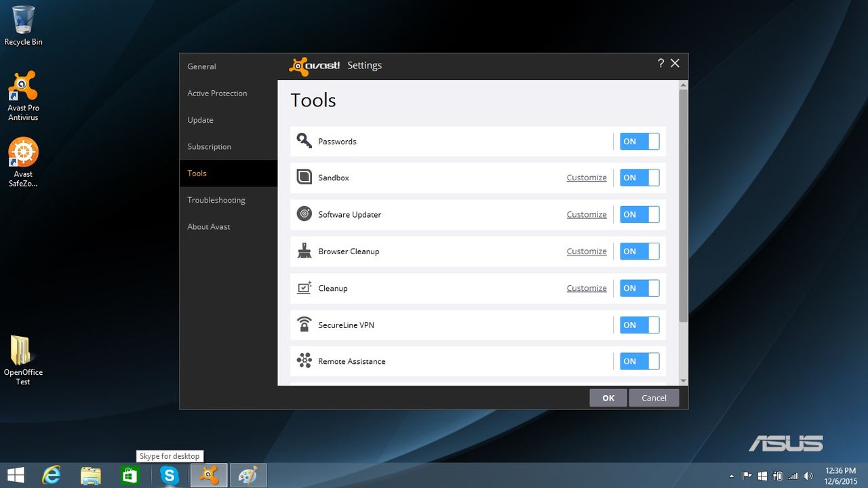Open the Windows Start button
Viewport: 868px width, 488px height.
(x=16, y=475)
